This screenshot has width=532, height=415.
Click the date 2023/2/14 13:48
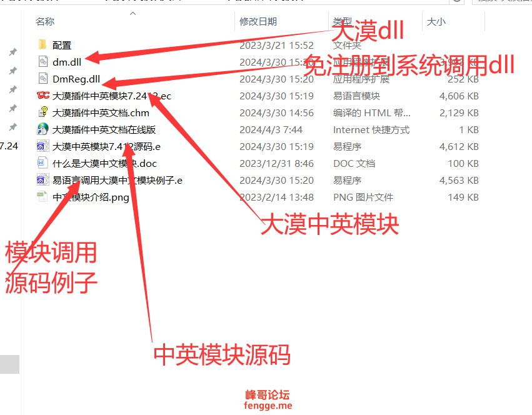click(x=276, y=197)
